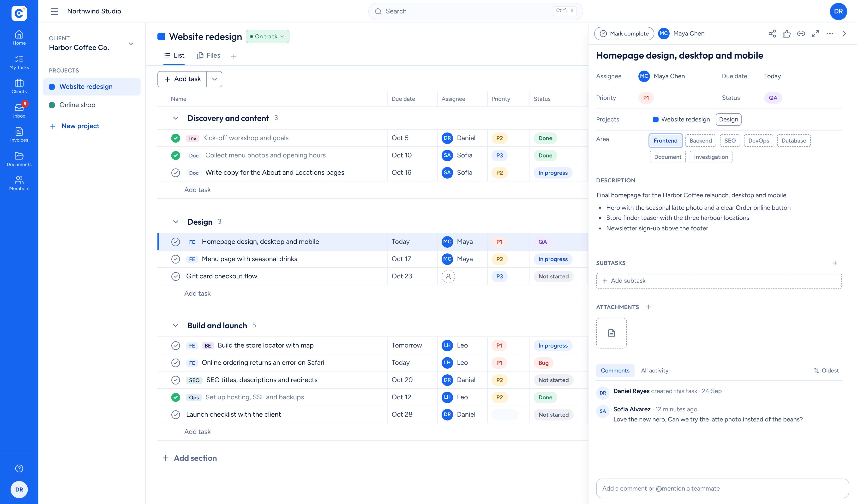Change sort order with the Oldest button

[826, 371]
